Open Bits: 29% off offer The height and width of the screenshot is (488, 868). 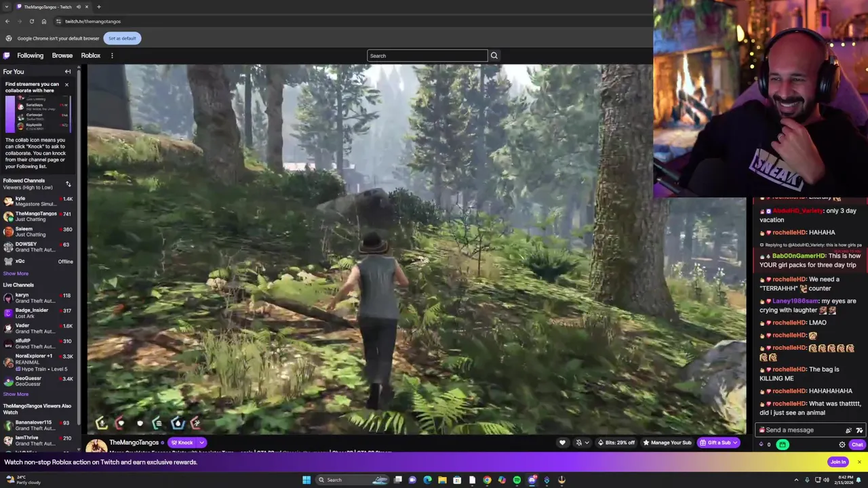point(616,443)
